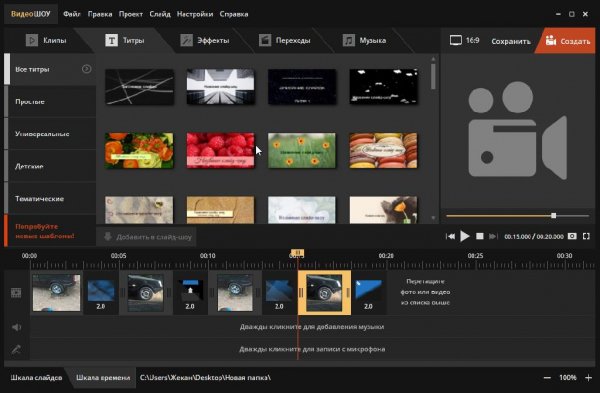Screen dimensions: 600x393
Task: Open the Справка menu
Action: [234, 14]
